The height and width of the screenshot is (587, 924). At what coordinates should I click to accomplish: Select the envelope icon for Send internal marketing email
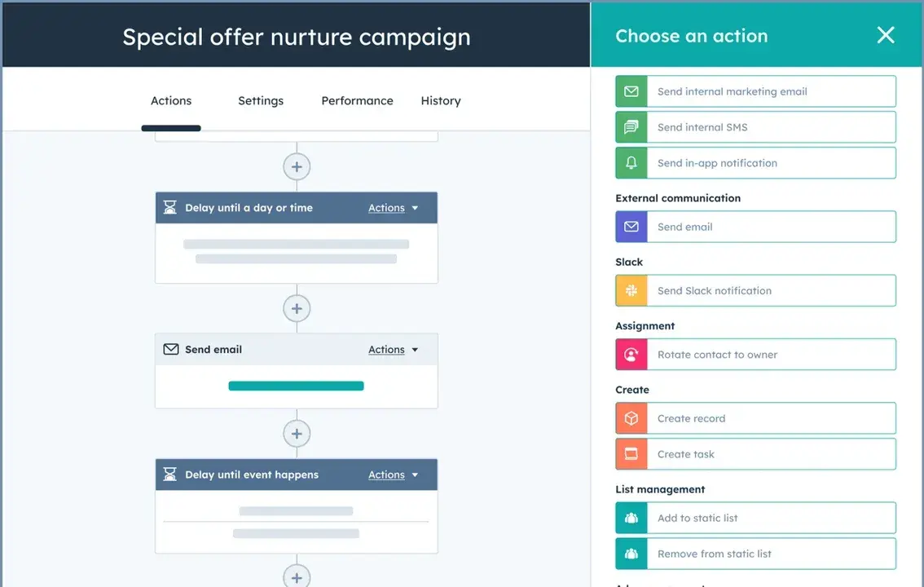click(631, 91)
